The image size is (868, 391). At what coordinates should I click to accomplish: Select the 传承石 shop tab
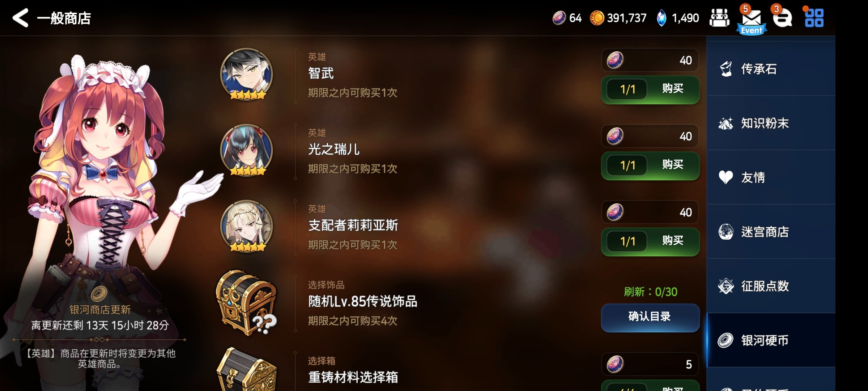point(771,69)
